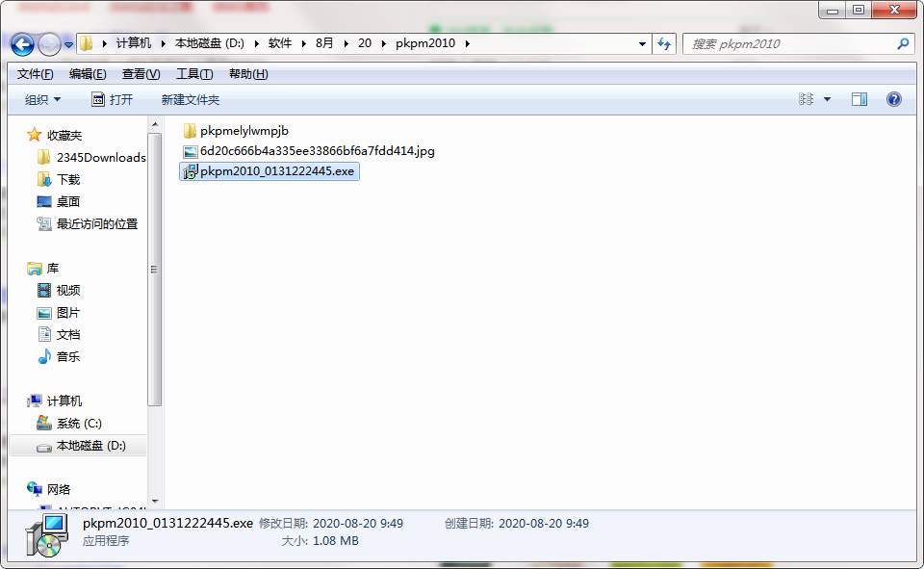Image resolution: width=924 pixels, height=569 pixels.
Task: Open the 工具(T) menu
Action: 193,74
